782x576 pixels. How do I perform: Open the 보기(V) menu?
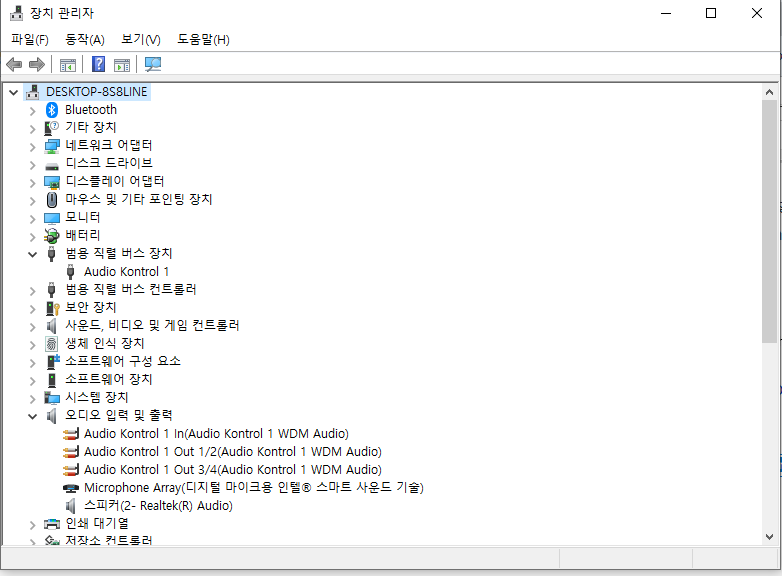pyautogui.click(x=141, y=39)
